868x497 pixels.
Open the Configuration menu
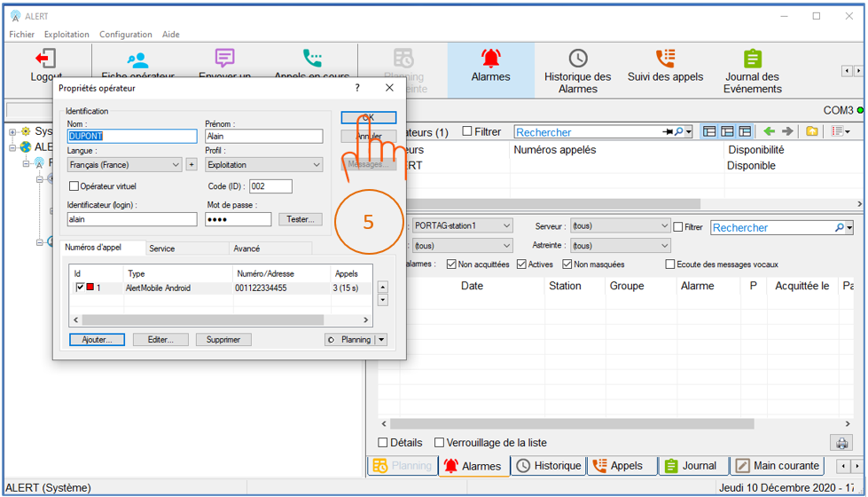[x=125, y=35]
